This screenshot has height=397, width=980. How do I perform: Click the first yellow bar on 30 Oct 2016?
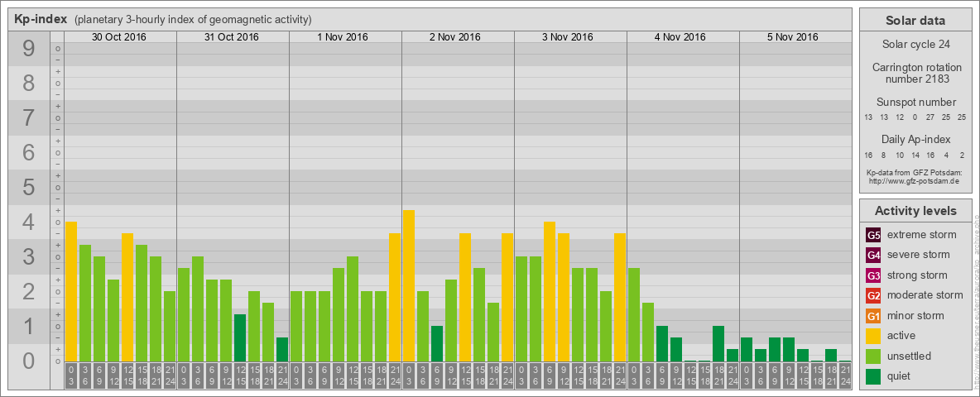(71, 291)
